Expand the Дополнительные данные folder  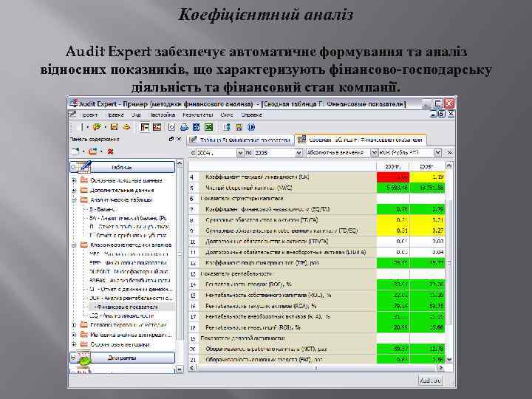(x=74, y=191)
